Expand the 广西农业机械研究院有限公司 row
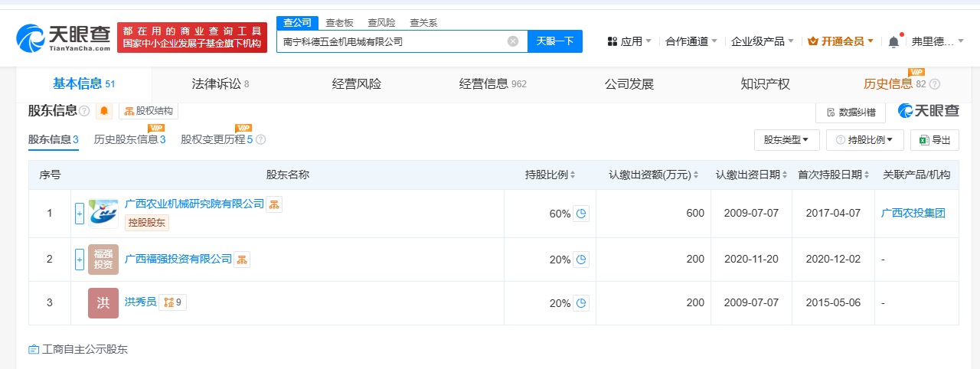This screenshot has width=980, height=369. click(x=80, y=214)
